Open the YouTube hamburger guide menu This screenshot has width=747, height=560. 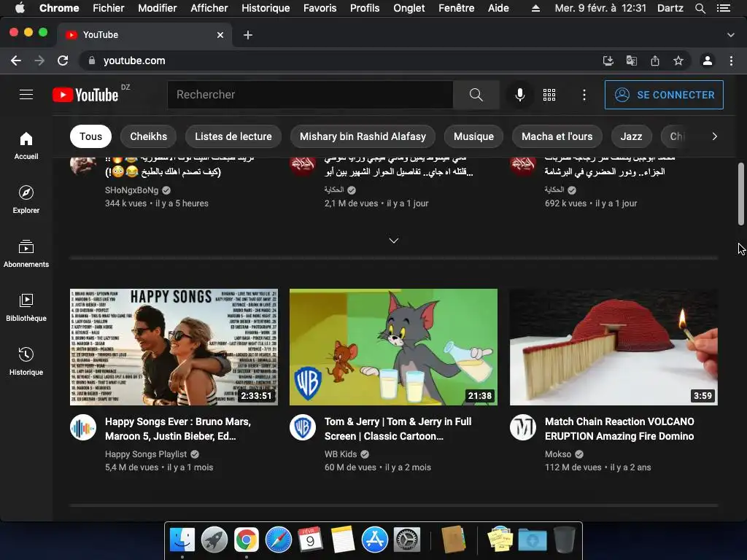26,95
